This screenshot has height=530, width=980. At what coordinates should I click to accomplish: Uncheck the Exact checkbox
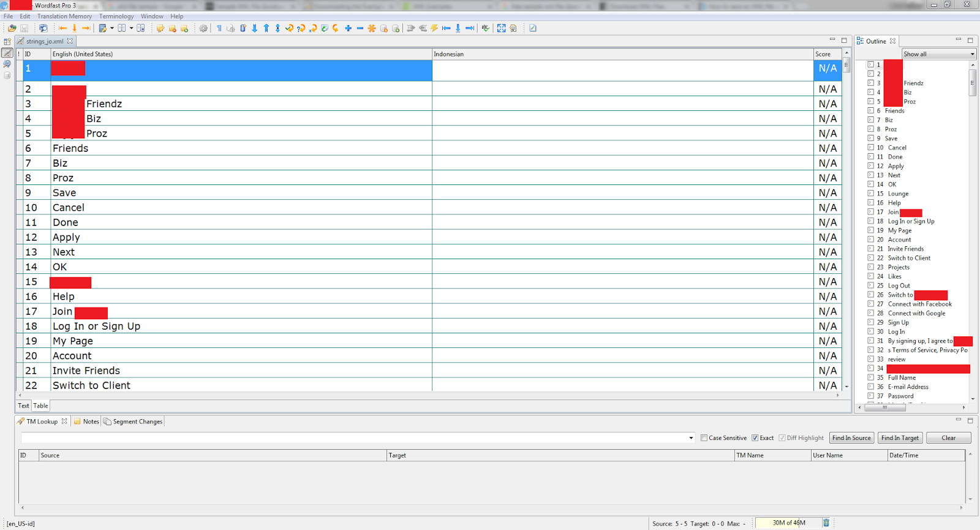tap(755, 437)
